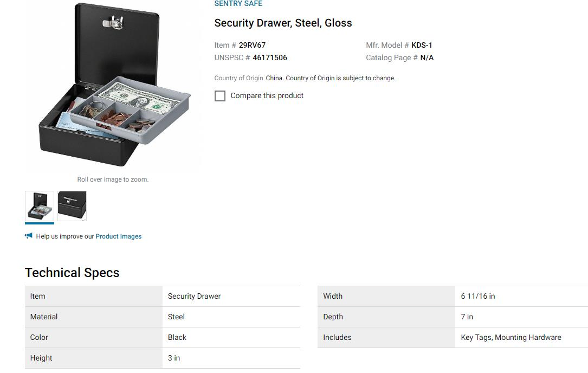This screenshot has width=588, height=373.
Task: Click the Material value Steel
Action: pos(176,317)
